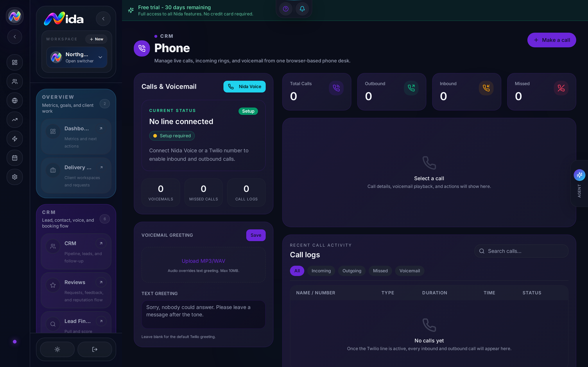Filter call logs by Incoming
Screen dimensions: 588x367
[x=321, y=271]
